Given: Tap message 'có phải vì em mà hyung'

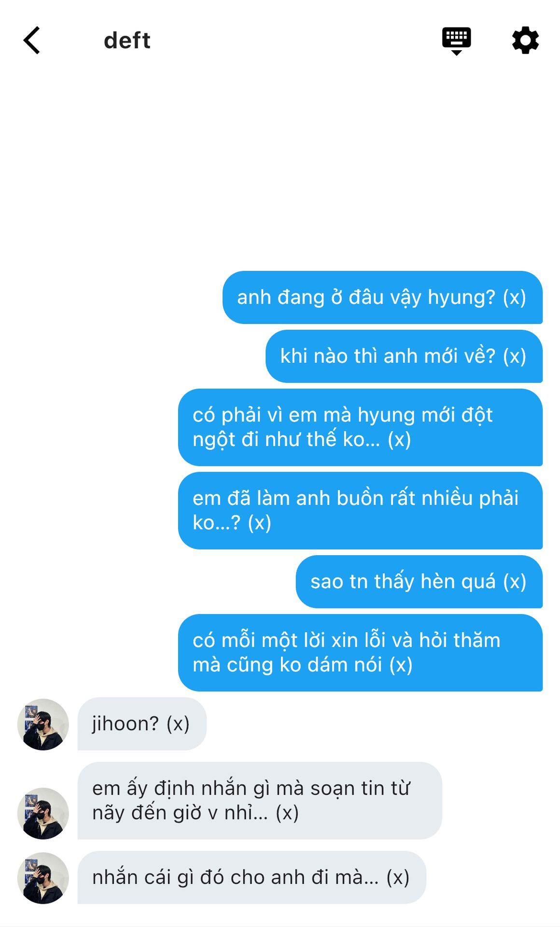Looking at the screenshot, I should click(x=360, y=427).
